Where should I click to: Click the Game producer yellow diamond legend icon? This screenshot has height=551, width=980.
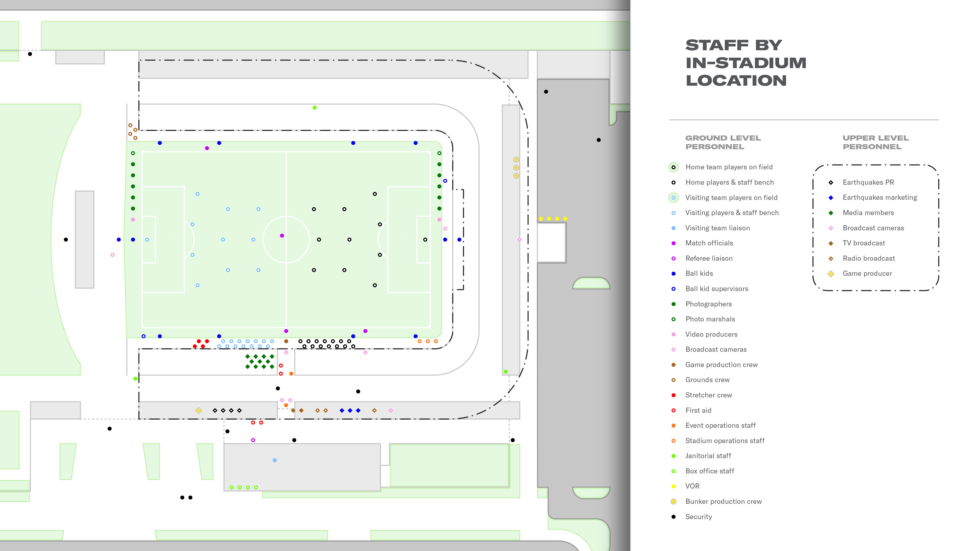[x=831, y=274]
